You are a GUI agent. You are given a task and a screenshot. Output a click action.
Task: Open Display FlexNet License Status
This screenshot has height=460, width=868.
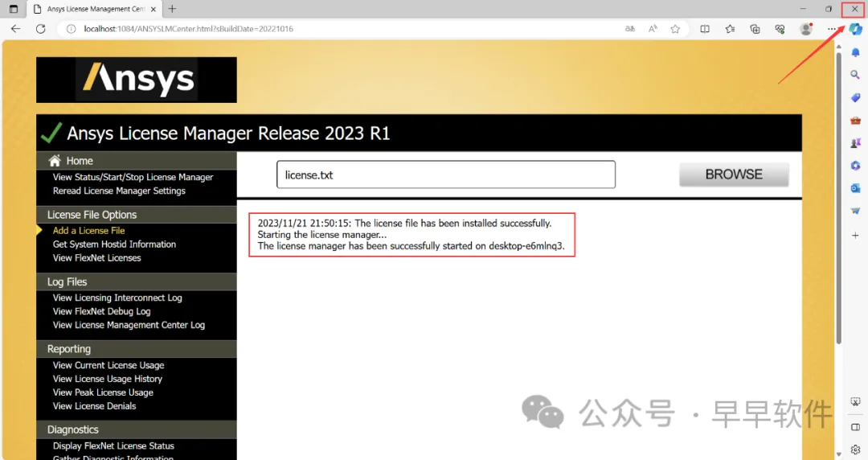pyautogui.click(x=113, y=446)
